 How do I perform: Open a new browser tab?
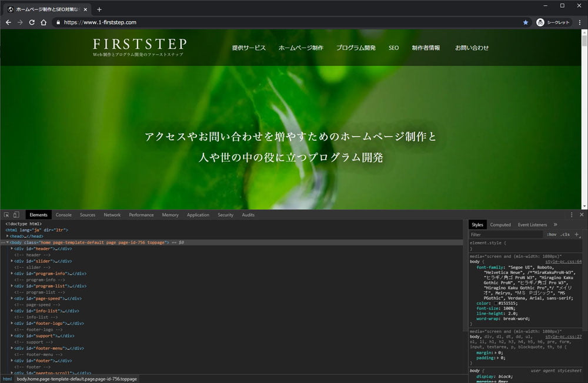(x=99, y=9)
